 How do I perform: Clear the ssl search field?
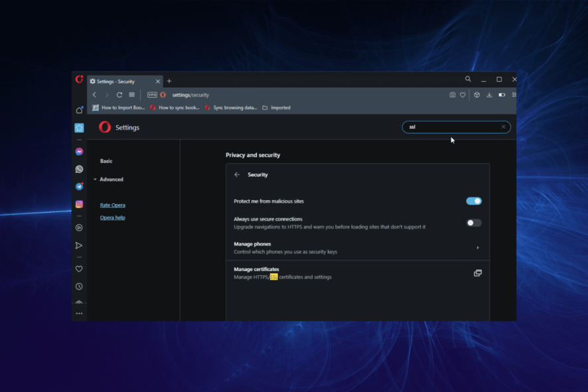pyautogui.click(x=503, y=127)
